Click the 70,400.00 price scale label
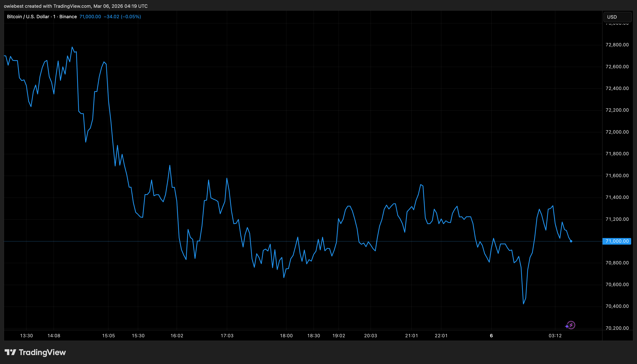The image size is (637, 364). coord(617,306)
